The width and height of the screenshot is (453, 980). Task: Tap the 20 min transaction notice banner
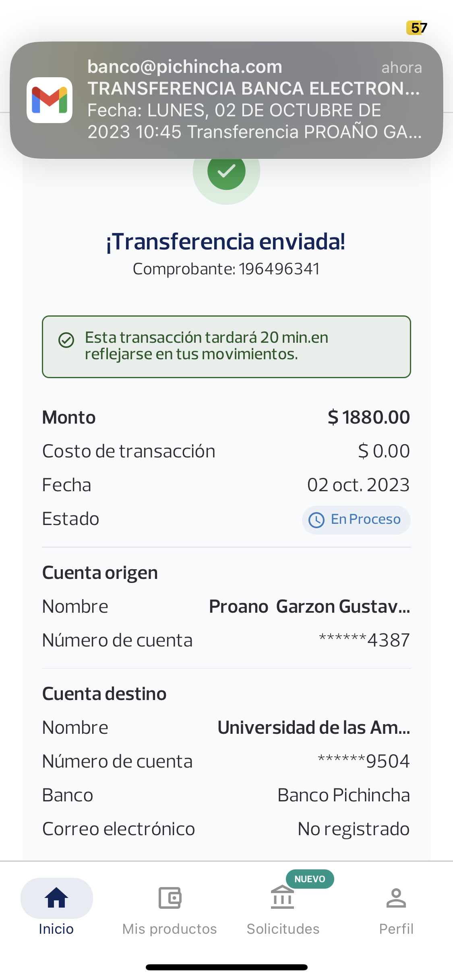[x=226, y=346]
